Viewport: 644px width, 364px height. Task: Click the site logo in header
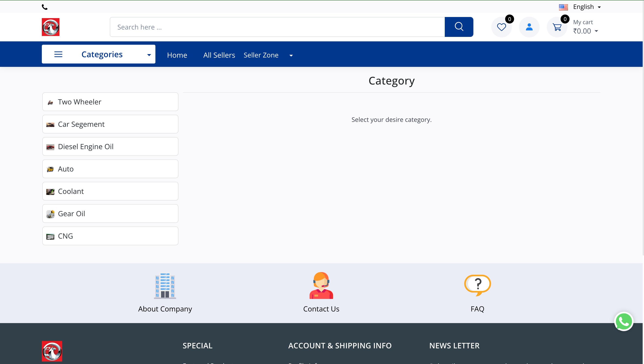point(51,27)
